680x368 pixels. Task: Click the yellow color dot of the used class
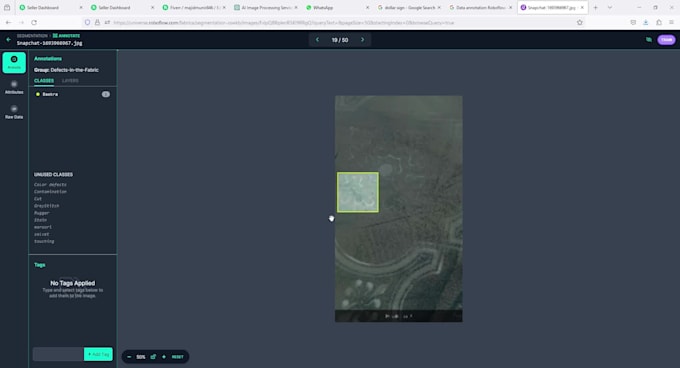pyautogui.click(x=38, y=94)
